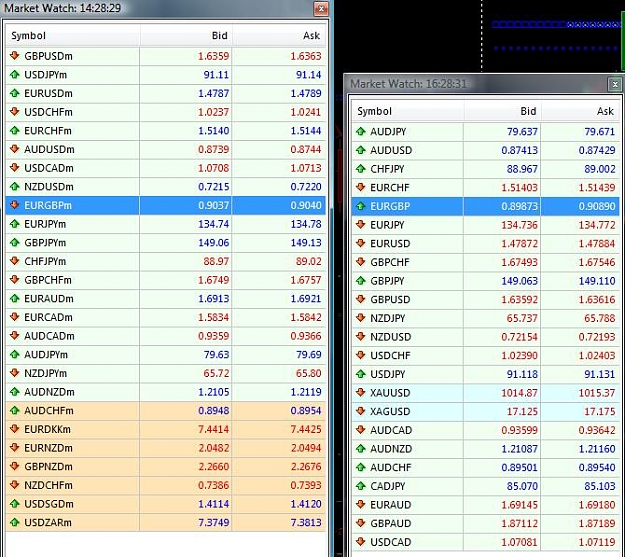Click the down arrow icon beside USDCHFm

[x=15, y=112]
